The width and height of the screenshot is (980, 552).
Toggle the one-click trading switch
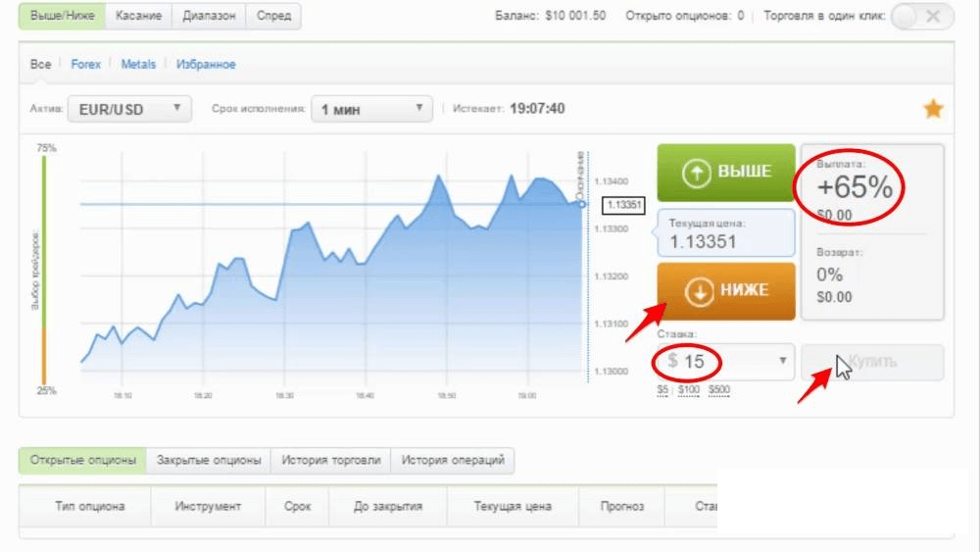click(x=922, y=16)
